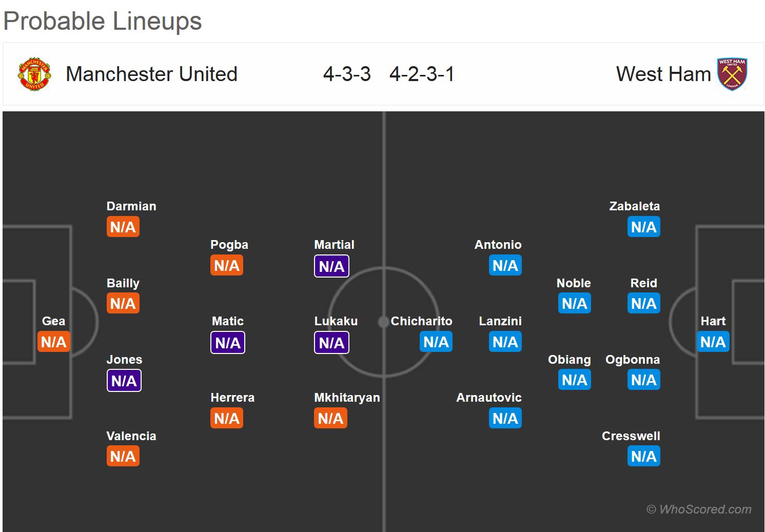Click Gea's orange rating badge
765x532 pixels.
[53, 342]
